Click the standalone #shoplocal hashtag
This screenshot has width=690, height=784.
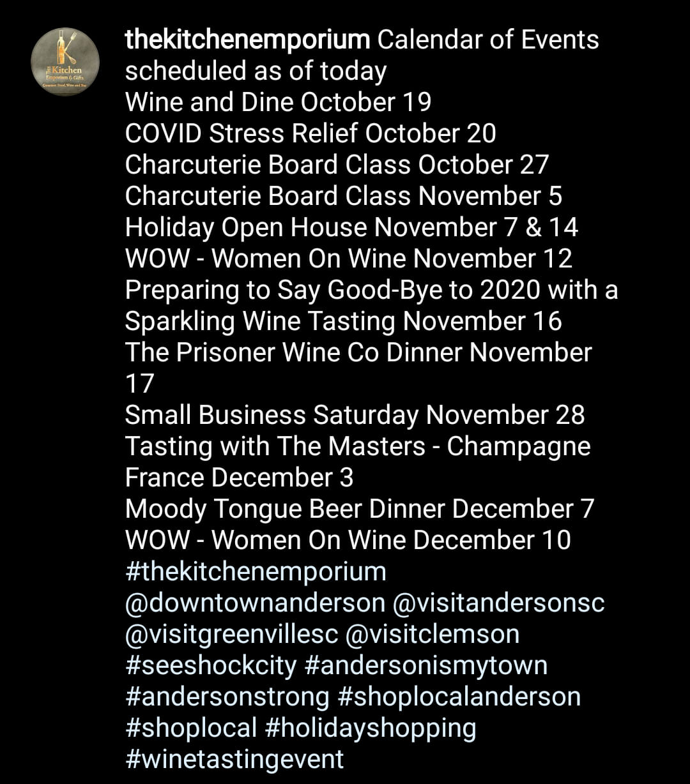coord(190,728)
